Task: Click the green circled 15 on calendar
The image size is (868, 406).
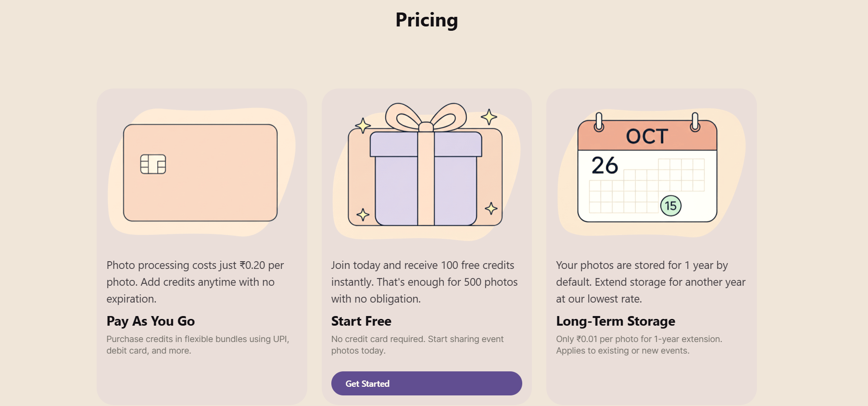Action: tap(670, 206)
